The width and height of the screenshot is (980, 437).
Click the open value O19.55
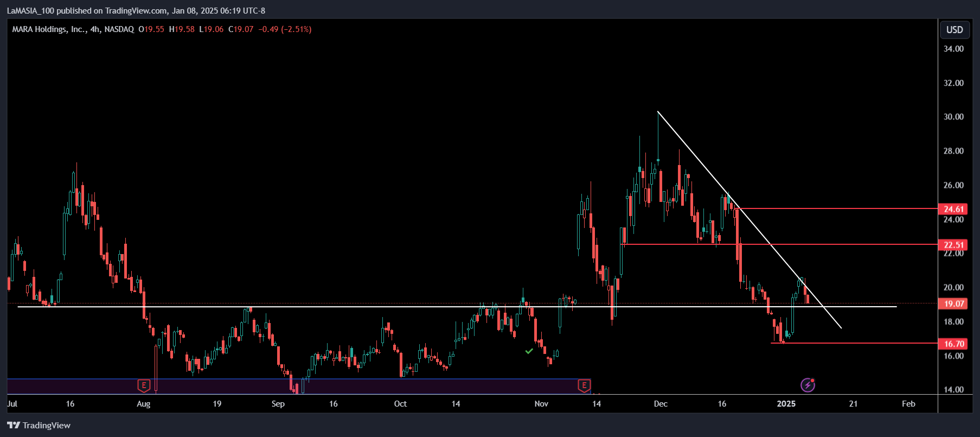click(x=151, y=29)
